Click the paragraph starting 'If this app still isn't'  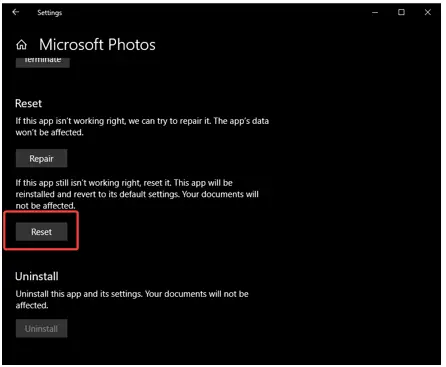point(137,194)
